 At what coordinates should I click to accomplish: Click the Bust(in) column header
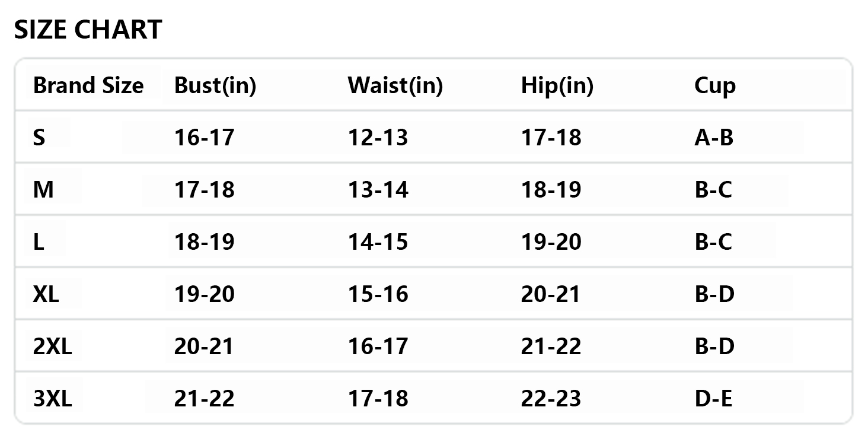click(215, 85)
